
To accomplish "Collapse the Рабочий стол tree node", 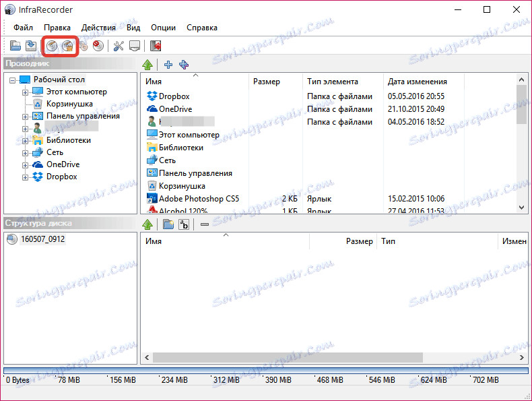I will [x=13, y=80].
